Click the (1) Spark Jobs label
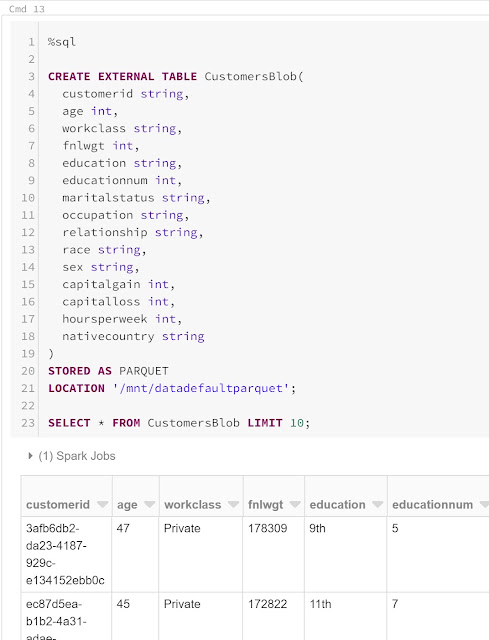This screenshot has height=640, width=489. click(x=77, y=456)
